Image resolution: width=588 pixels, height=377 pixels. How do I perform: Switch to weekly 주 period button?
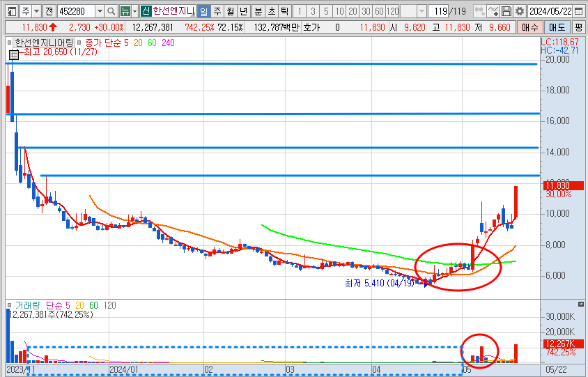217,11
